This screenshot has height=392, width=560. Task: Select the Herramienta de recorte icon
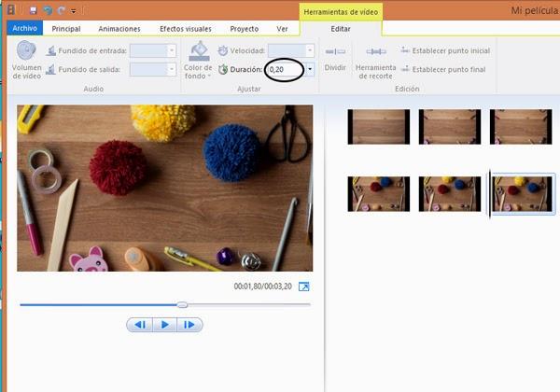pyautogui.click(x=376, y=52)
